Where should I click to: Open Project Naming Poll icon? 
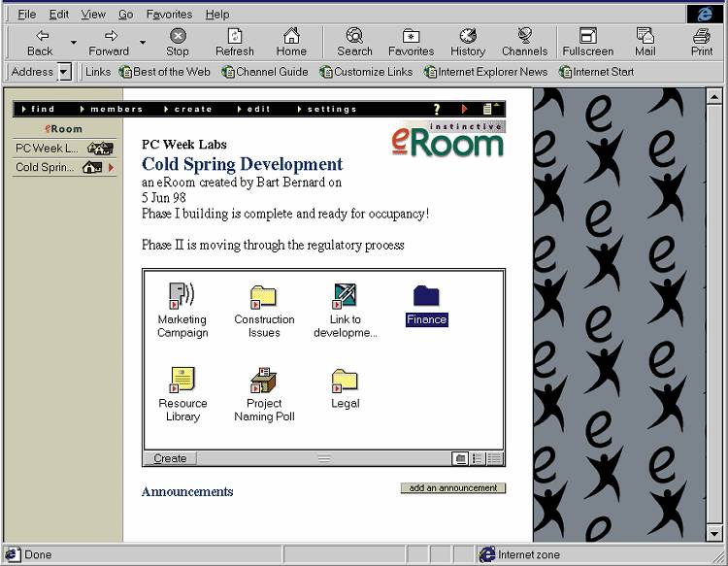pyautogui.click(x=263, y=380)
